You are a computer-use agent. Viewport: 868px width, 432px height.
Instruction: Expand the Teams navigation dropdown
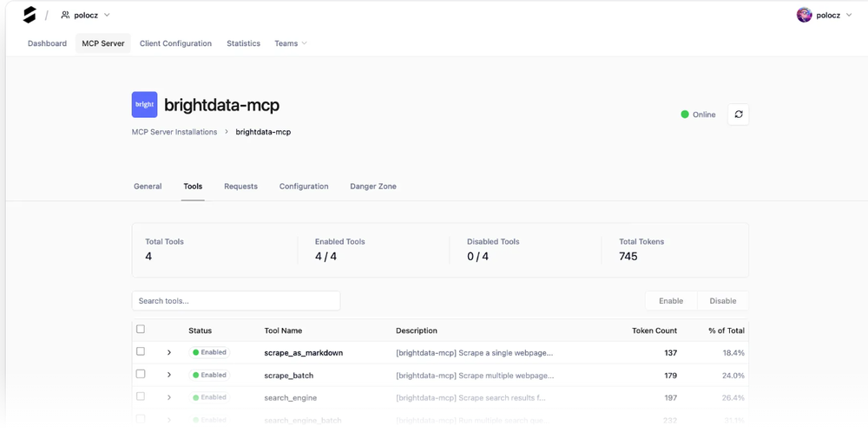point(291,43)
